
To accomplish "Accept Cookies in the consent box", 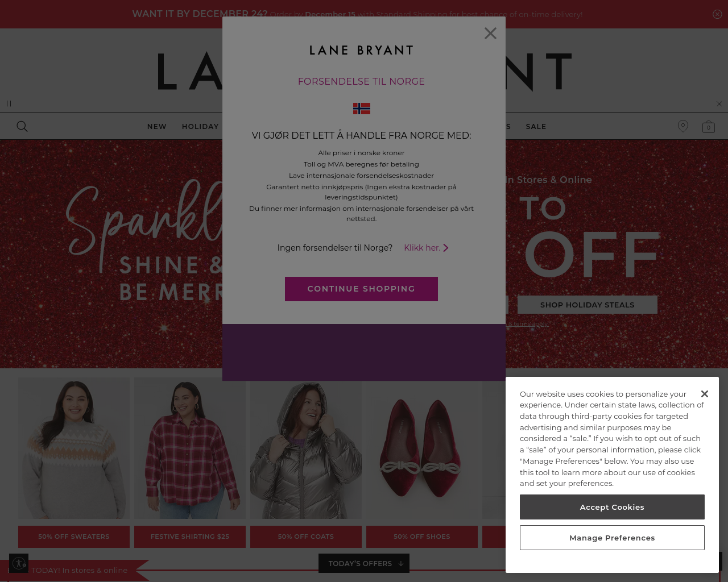I will pos(612,507).
